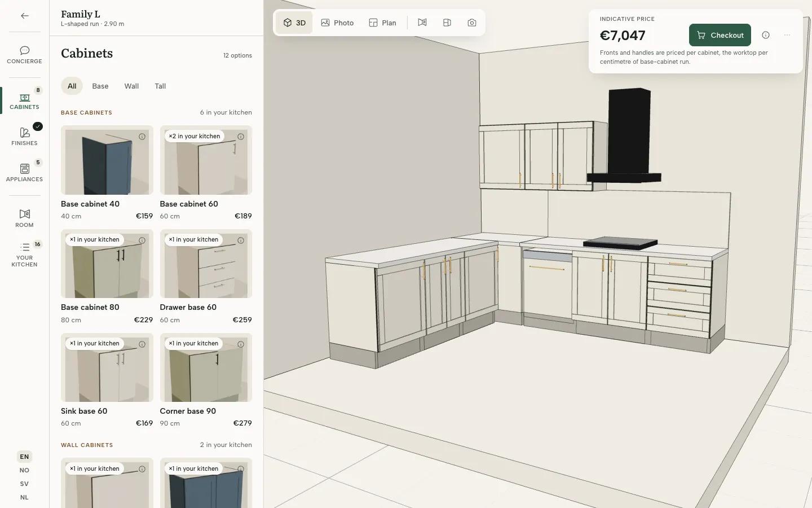Filter cabinets by Tall
The height and width of the screenshot is (508, 812).
tap(160, 86)
